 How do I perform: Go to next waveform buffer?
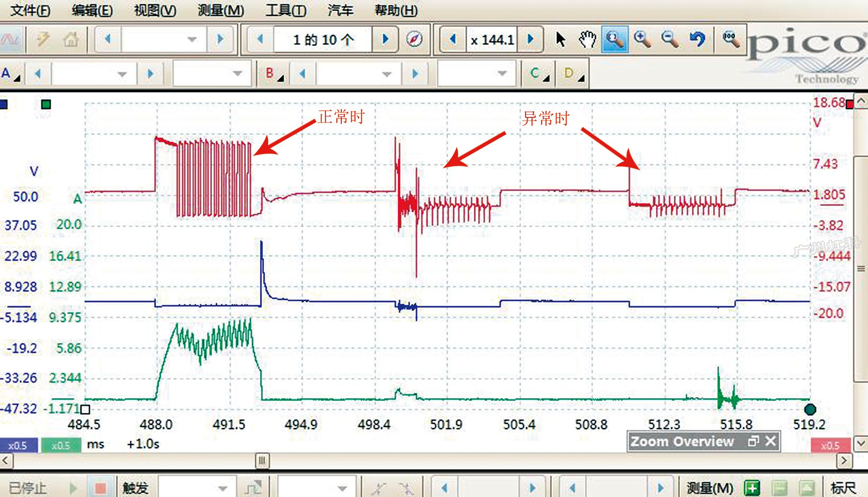coord(385,39)
